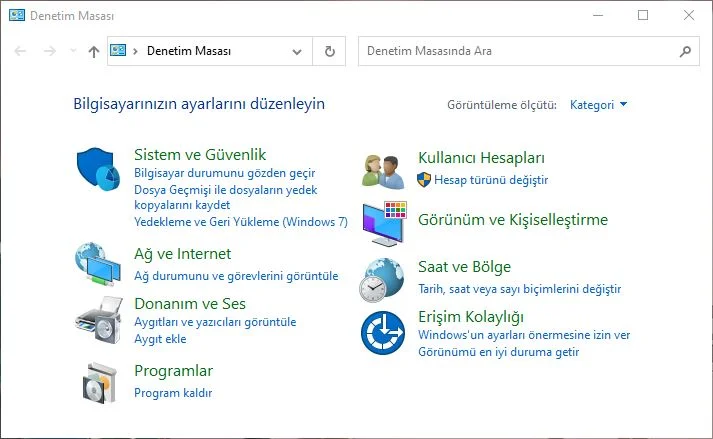The image size is (713, 439).
Task: Click the Programlar disc box icon
Action: point(98,380)
